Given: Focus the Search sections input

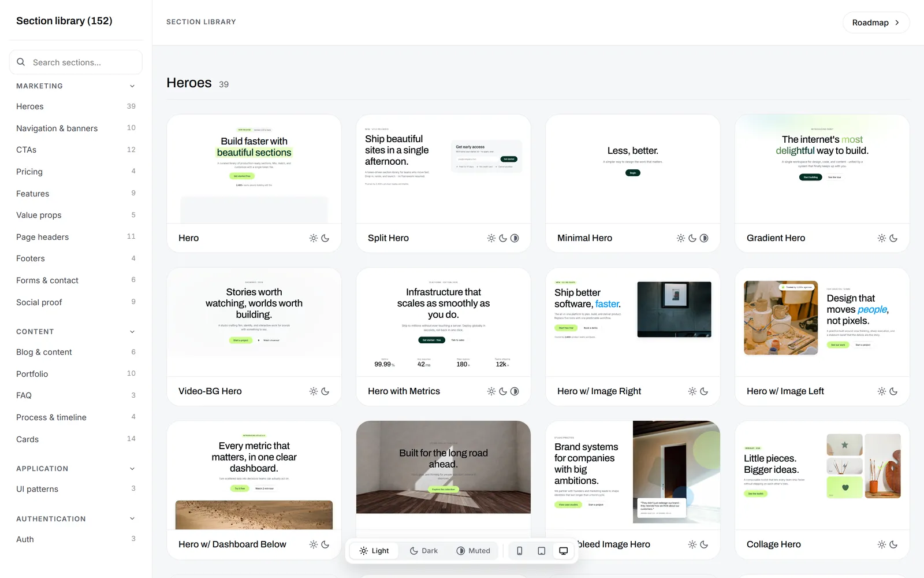Looking at the screenshot, I should coord(76,62).
